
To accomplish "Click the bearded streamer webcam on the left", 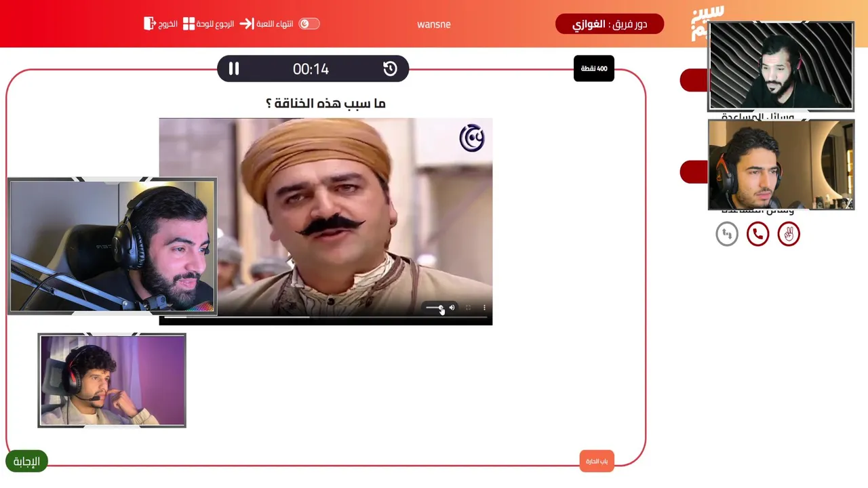I will coord(113,247).
